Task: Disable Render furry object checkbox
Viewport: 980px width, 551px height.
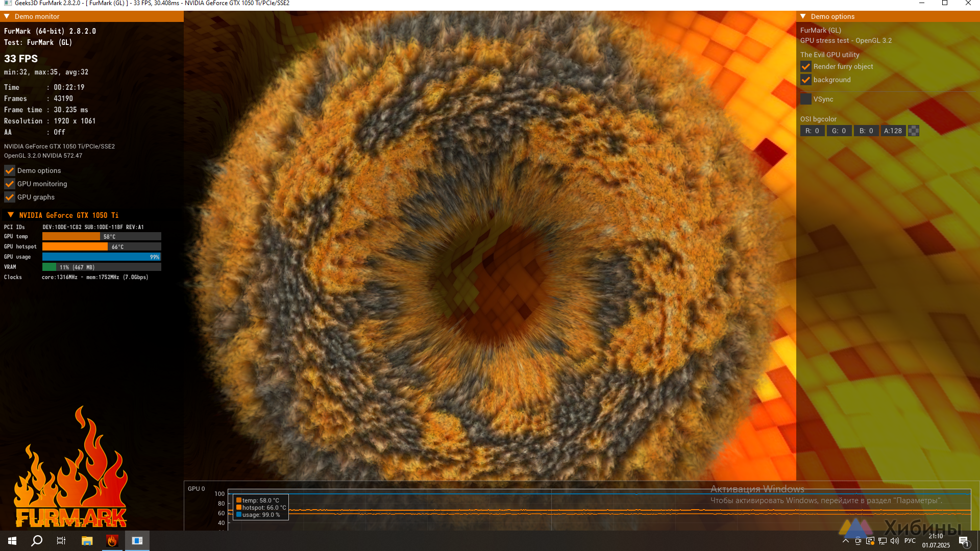Action: coord(806,67)
